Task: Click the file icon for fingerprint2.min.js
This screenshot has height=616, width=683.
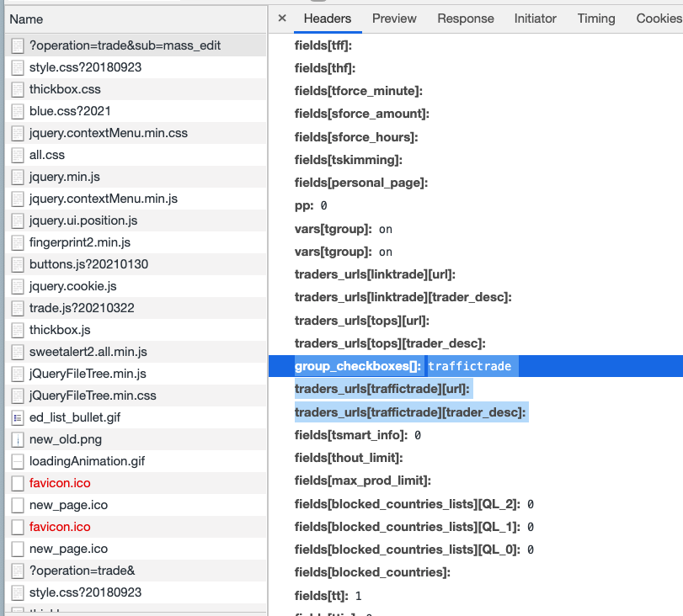Action: 18,242
